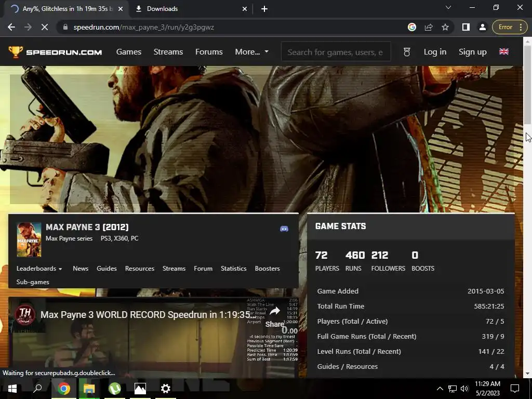The height and width of the screenshot is (399, 532).
Task: Open Settings gear from the taskbar
Action: click(166, 389)
